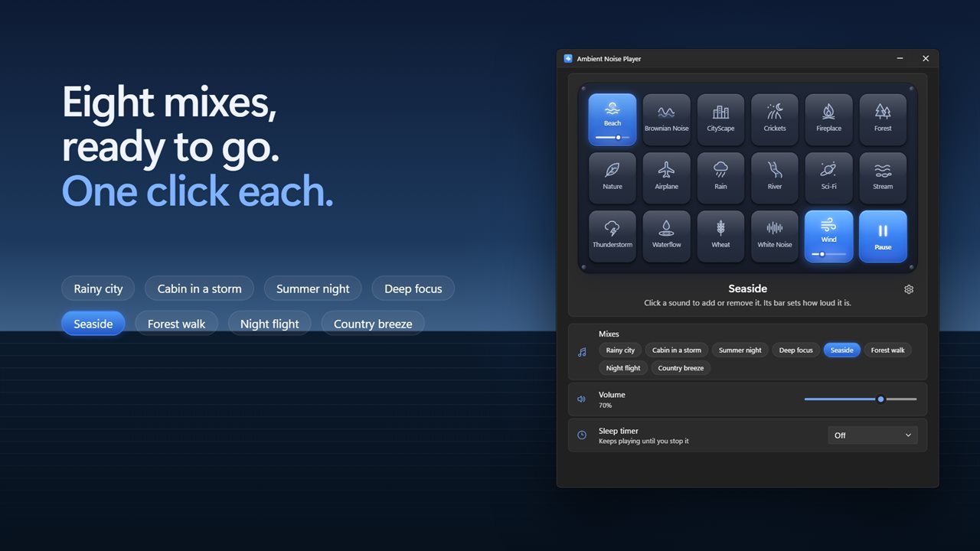This screenshot has height=551, width=980.
Task: Open settings with the gear icon
Action: (x=909, y=289)
